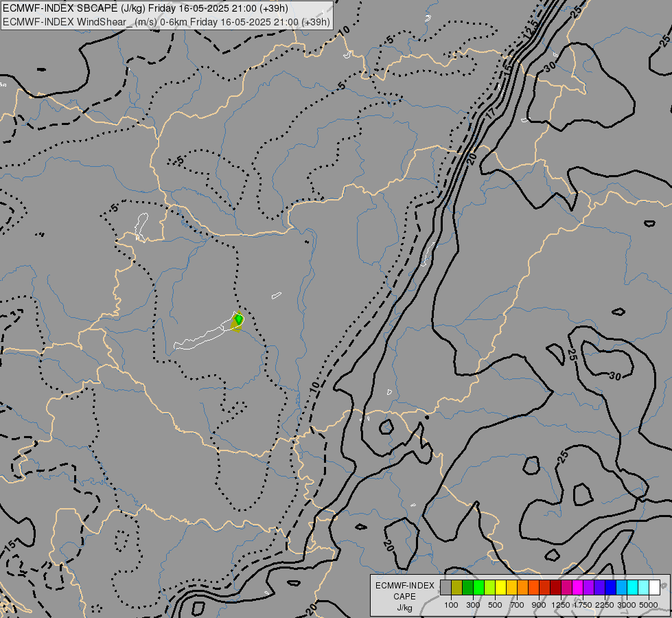Click the 12.5 contour label at top
Image resolution: width=672 pixels, height=618 pixels.
coord(530,30)
